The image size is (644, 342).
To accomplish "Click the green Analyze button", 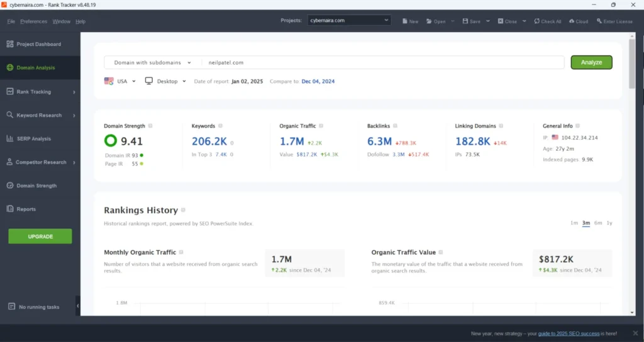I will pos(591,62).
